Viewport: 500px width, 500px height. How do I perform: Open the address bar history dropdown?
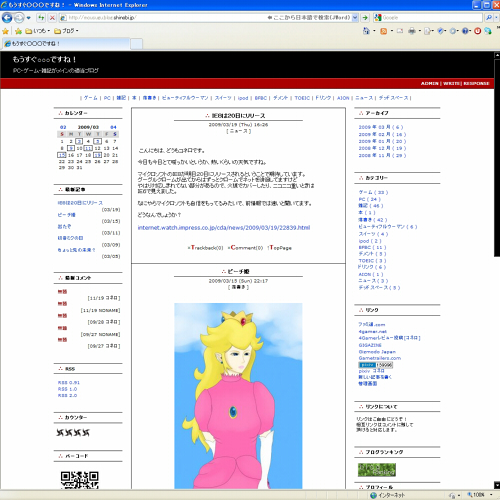(355, 18)
